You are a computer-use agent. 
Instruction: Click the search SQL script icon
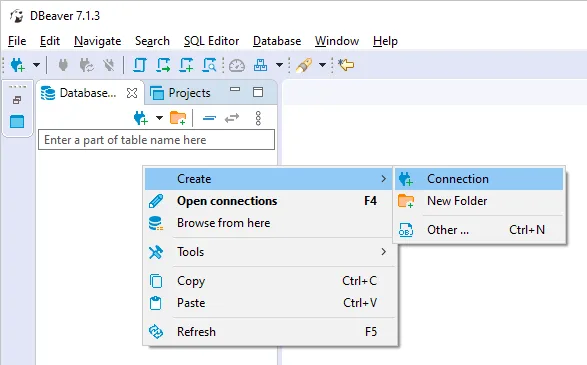[x=209, y=65]
